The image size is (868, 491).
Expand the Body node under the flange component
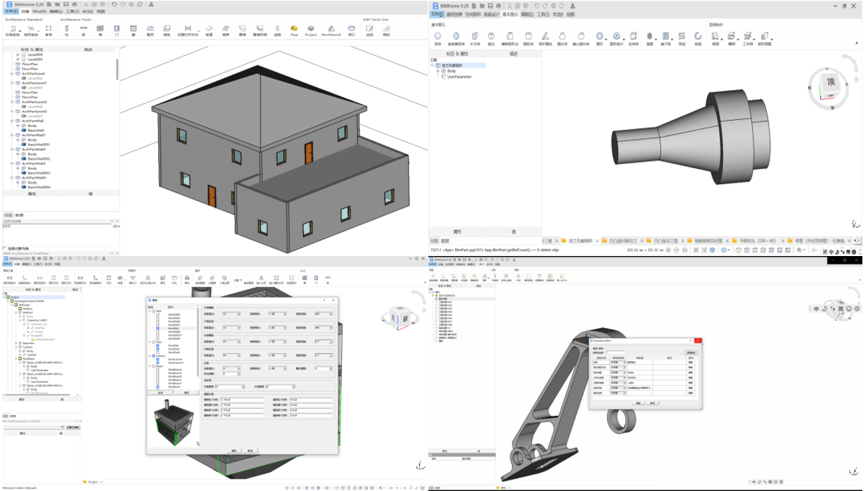point(437,71)
